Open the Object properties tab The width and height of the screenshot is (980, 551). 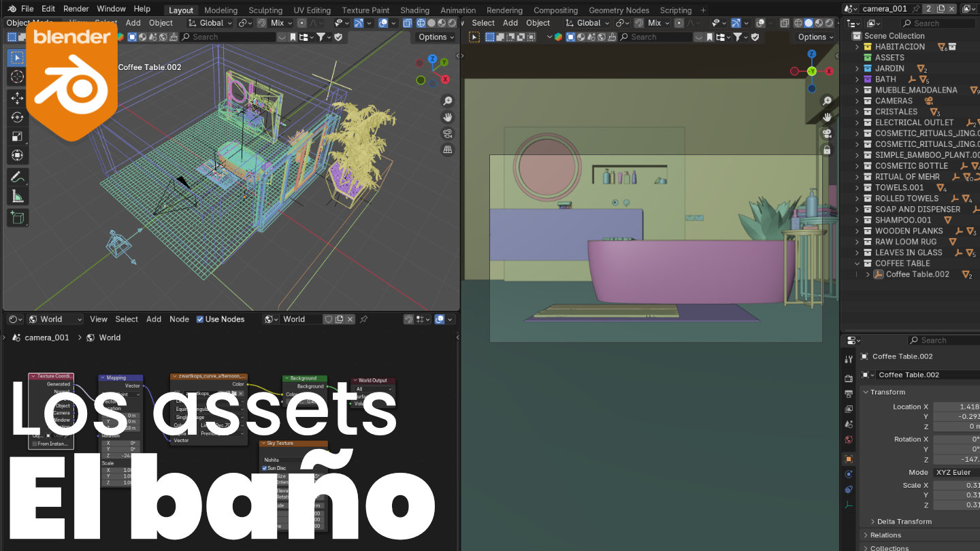click(x=849, y=459)
